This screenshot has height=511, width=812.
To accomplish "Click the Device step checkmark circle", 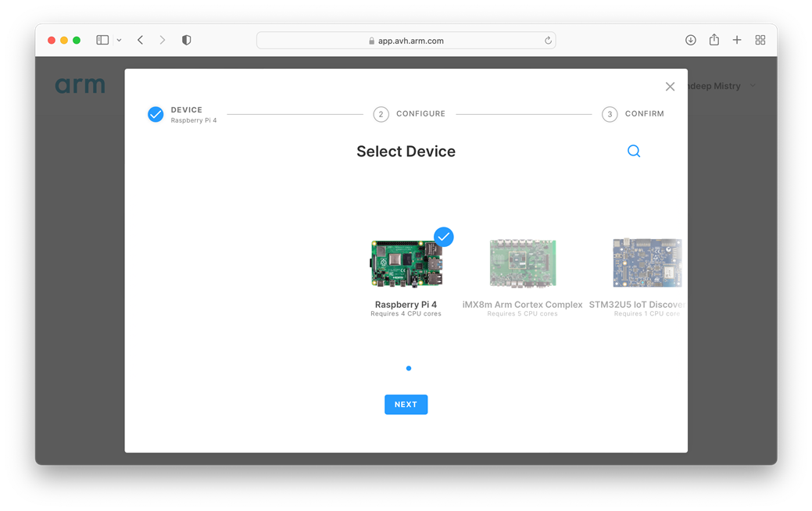I will coord(156,114).
